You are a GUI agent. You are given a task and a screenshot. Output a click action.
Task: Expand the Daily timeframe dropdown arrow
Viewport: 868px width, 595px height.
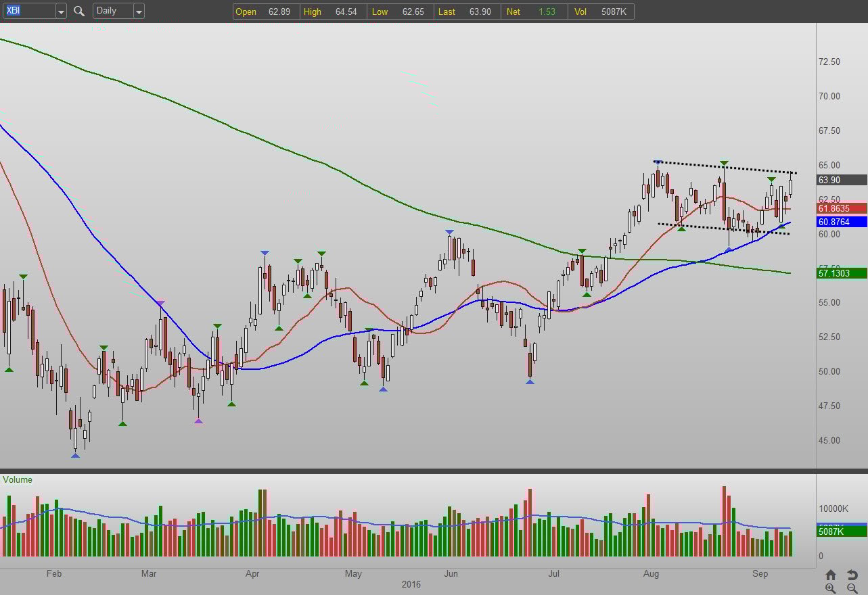click(x=139, y=11)
